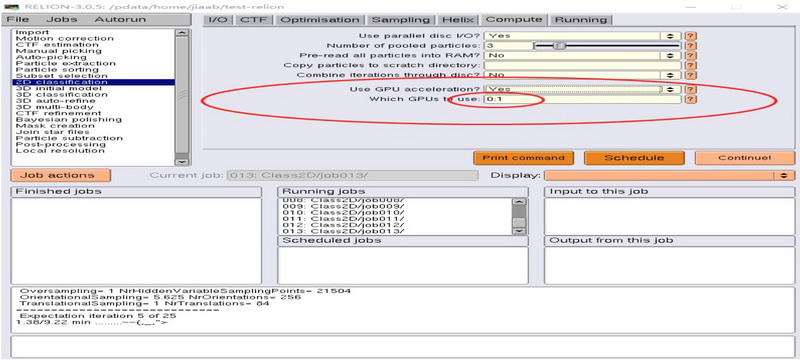Open help for Combine iterations through disc
Screen dimensions: 800x363
click(x=691, y=75)
